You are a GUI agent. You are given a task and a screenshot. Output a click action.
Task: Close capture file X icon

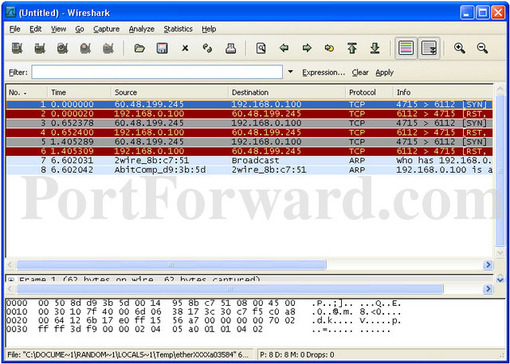tap(185, 48)
